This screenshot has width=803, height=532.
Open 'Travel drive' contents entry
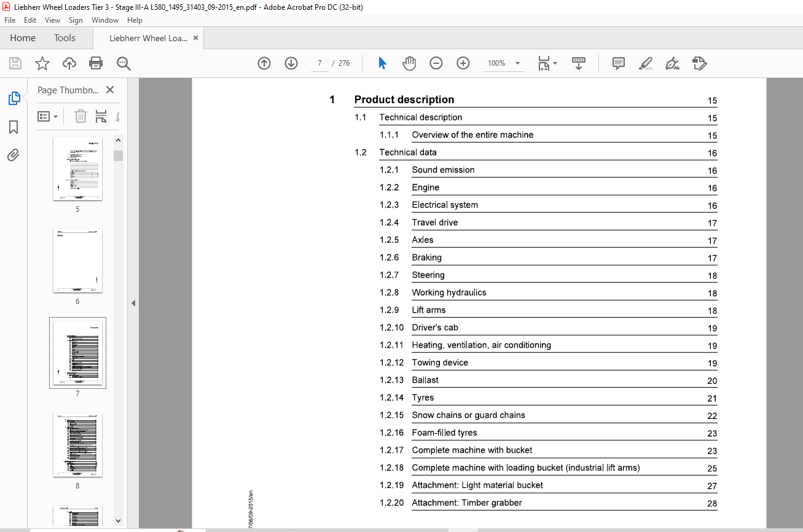[434, 222]
